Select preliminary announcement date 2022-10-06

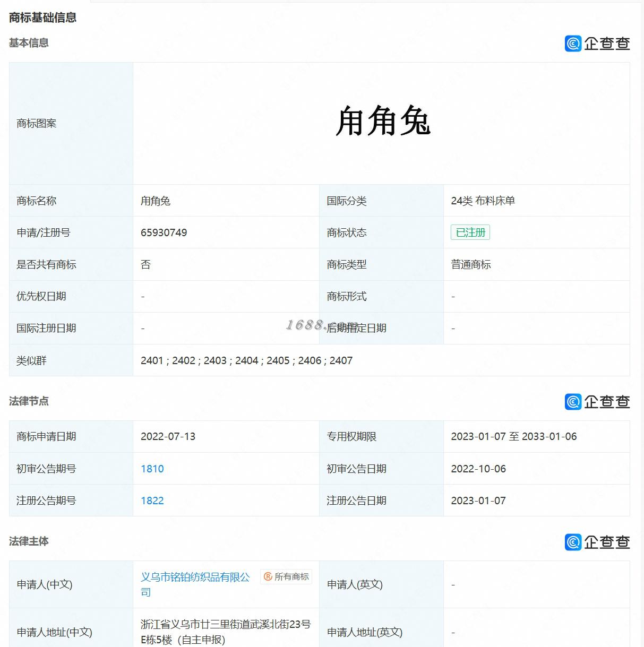pyautogui.click(x=478, y=469)
